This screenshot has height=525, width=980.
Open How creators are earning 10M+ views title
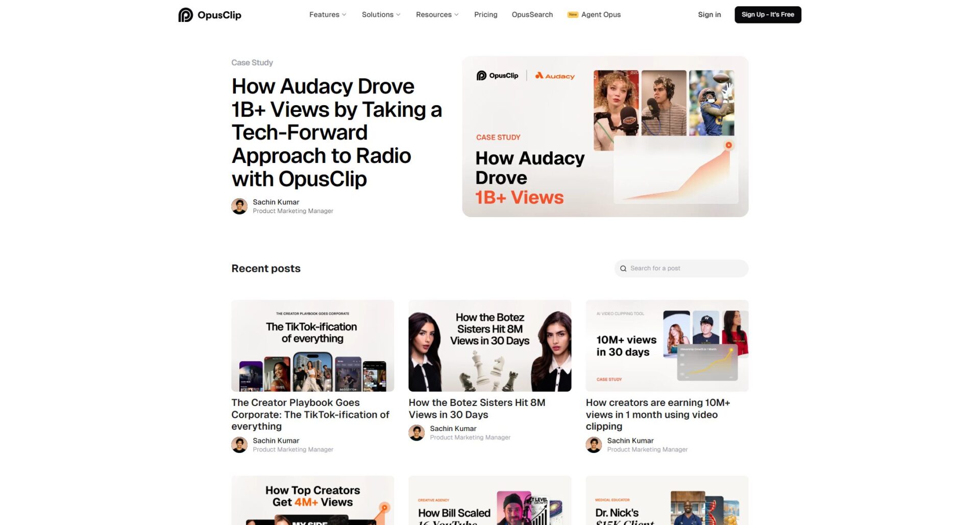658,415
